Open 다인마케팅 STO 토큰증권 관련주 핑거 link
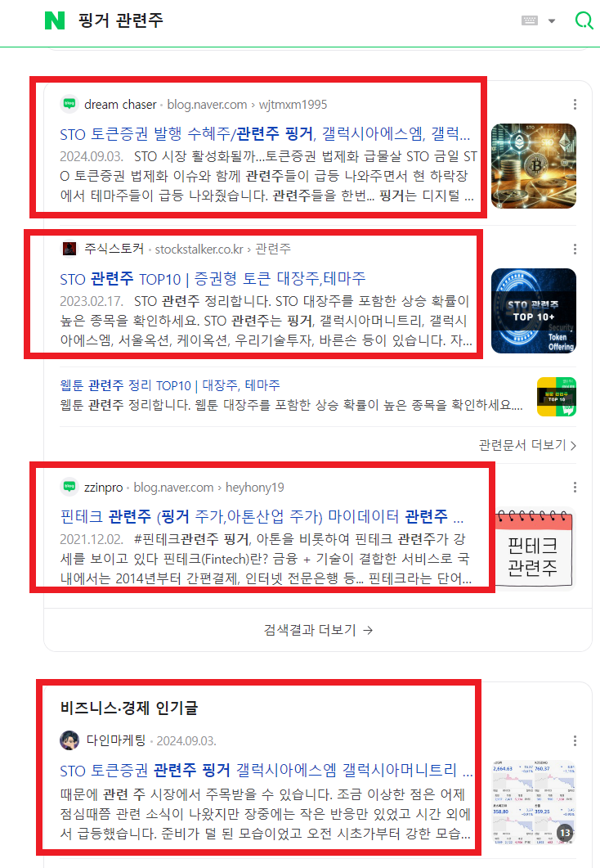The width and height of the screenshot is (600, 868). tap(266, 770)
